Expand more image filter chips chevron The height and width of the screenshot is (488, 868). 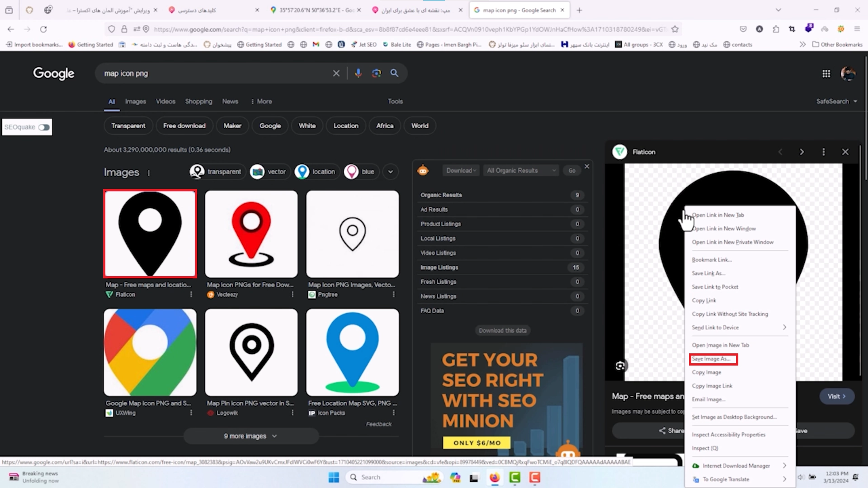[x=391, y=172]
